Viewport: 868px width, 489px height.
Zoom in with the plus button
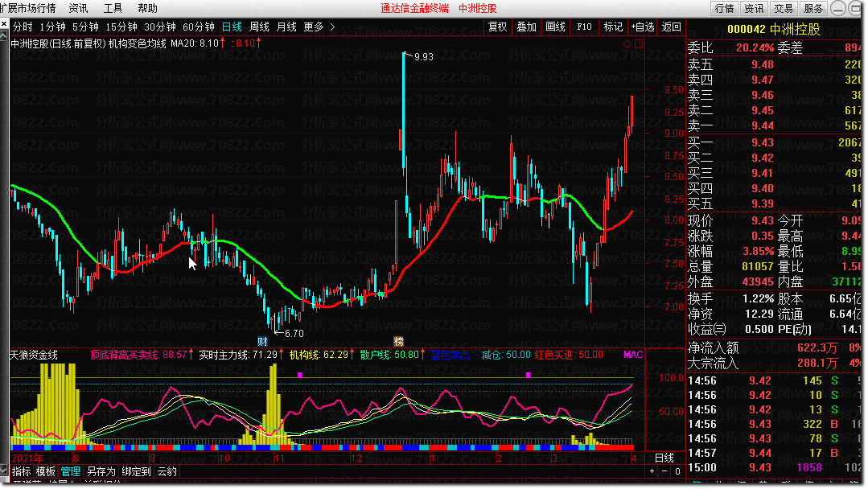pyautogui.click(x=652, y=471)
